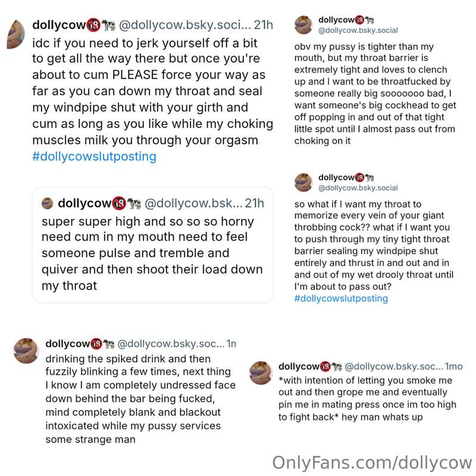This screenshot has height=476, width=476.
Task: Open the avatar beside the post starting "obv my"
Action: pos(303,25)
